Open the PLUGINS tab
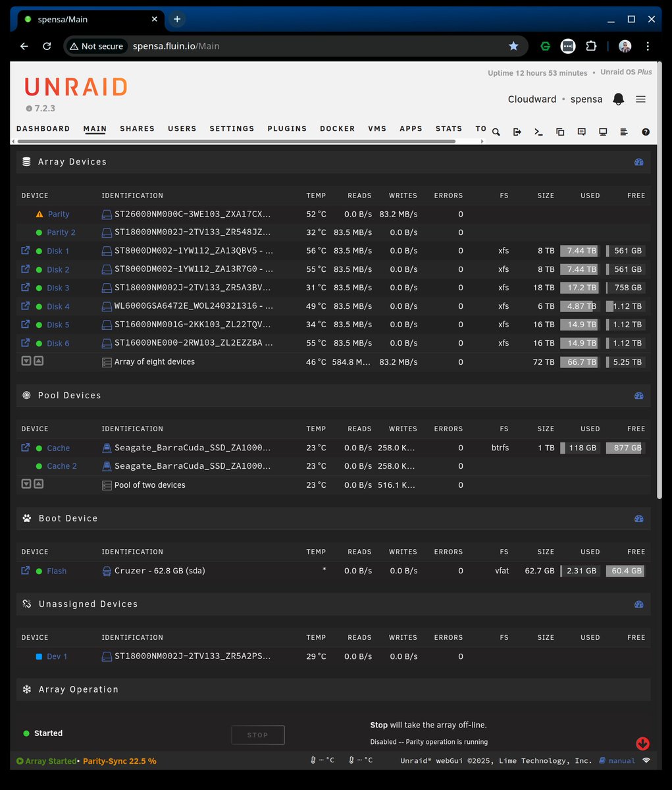This screenshot has width=672, height=790. [287, 128]
